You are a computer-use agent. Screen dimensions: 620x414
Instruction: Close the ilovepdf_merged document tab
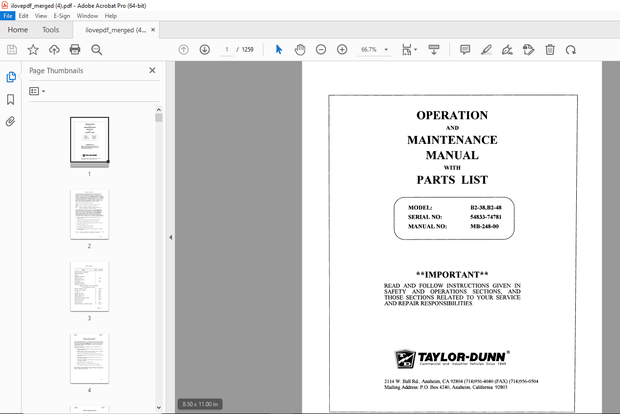point(153,30)
